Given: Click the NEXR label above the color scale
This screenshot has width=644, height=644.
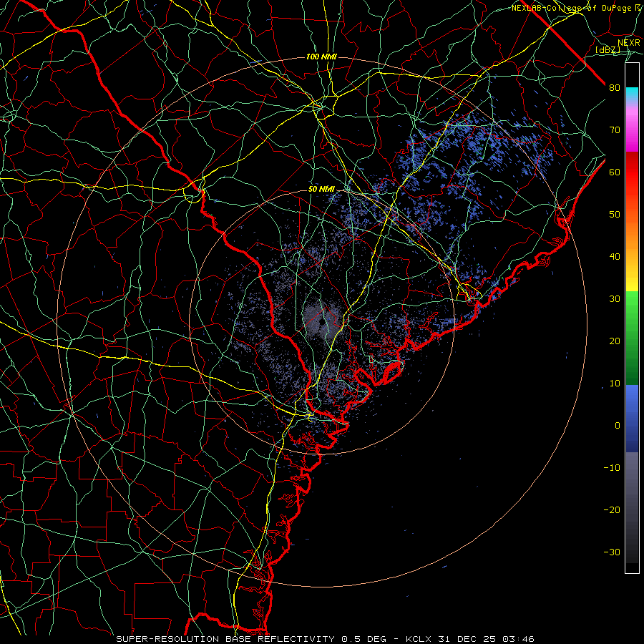Looking at the screenshot, I should (628, 43).
